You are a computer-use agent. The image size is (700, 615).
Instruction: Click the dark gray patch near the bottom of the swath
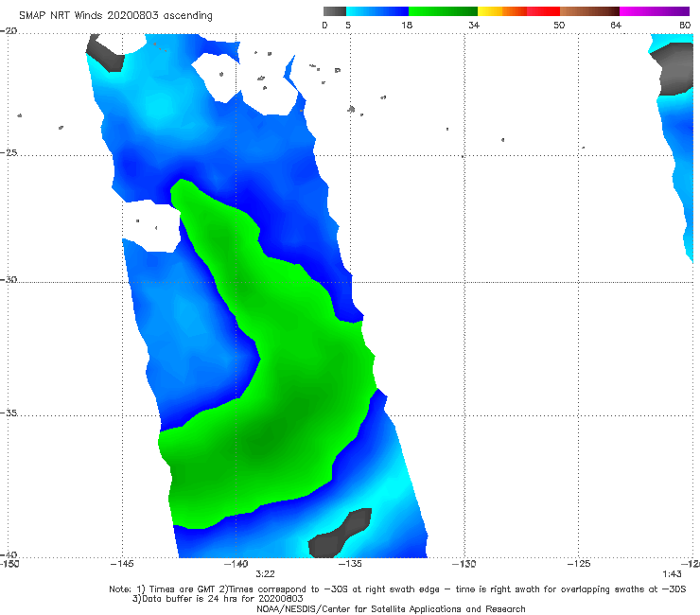coord(341,534)
